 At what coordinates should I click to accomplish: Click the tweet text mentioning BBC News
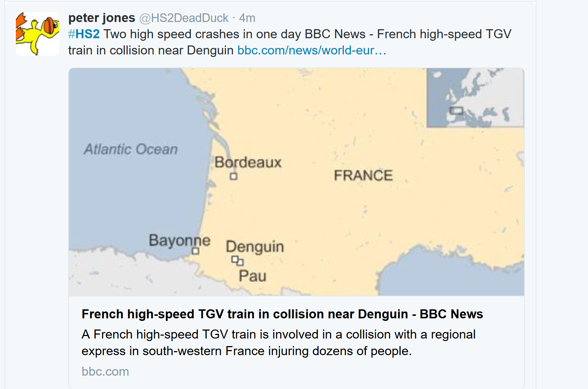(307, 34)
